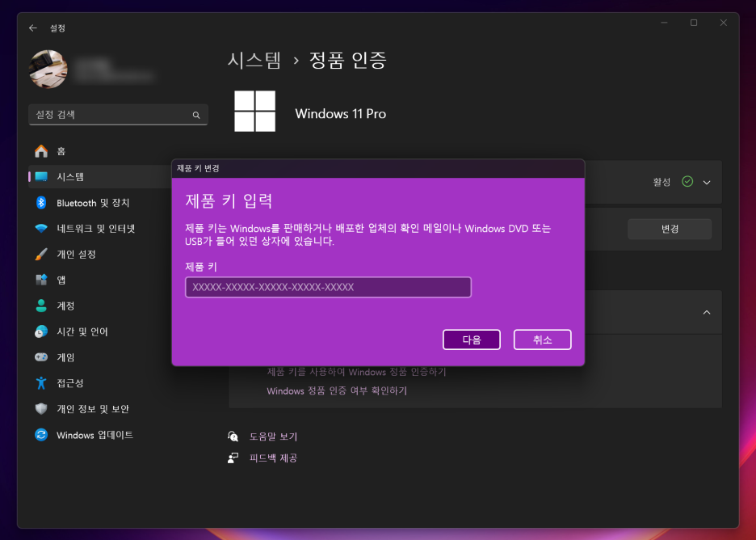This screenshot has height=540, width=756.
Task: Click the house icon beside 홈
Action: (x=41, y=151)
